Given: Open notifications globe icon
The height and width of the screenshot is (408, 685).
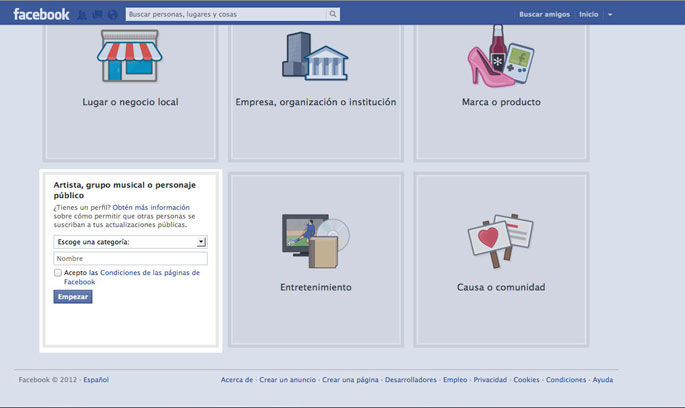Looking at the screenshot, I should point(113,15).
